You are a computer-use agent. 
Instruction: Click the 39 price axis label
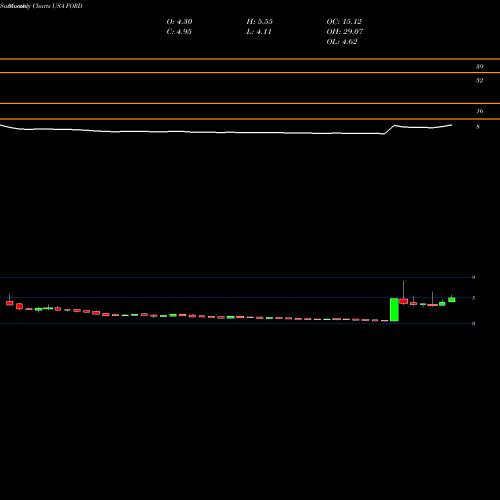pyautogui.click(x=479, y=67)
